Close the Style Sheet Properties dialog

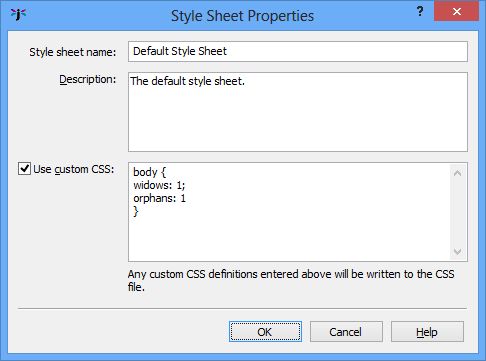pos(456,12)
